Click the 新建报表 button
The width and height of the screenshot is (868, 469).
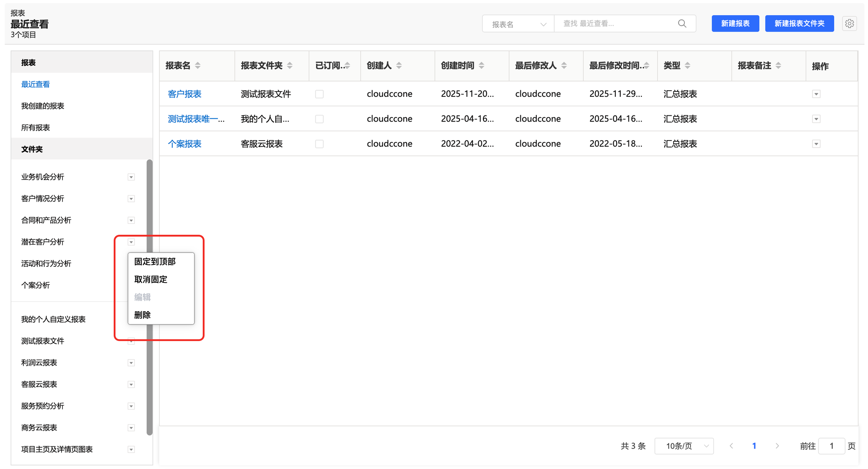(735, 23)
